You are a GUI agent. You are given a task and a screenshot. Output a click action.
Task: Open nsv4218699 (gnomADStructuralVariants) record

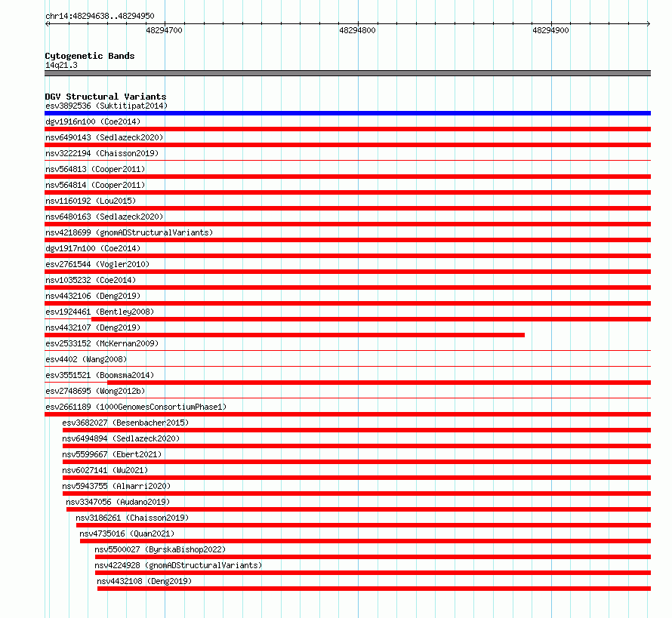(129, 232)
